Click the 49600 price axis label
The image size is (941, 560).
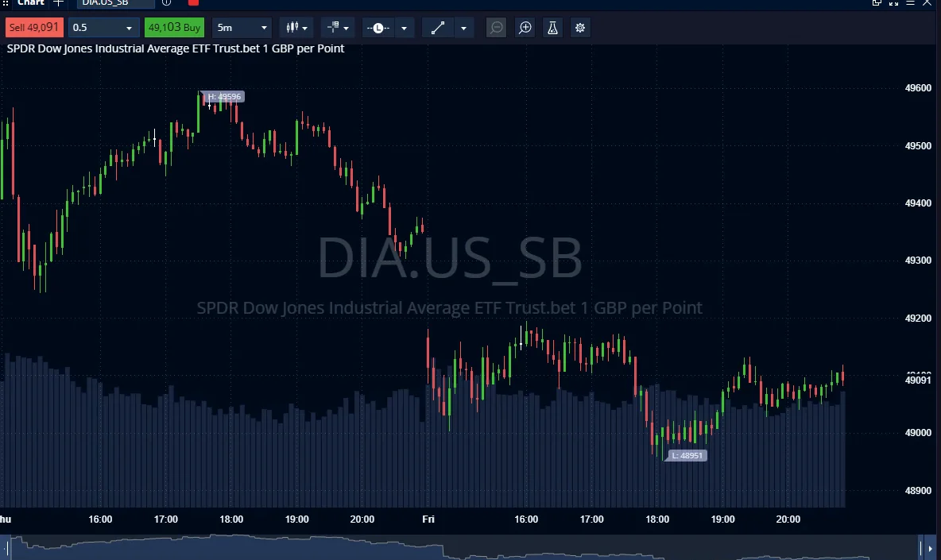coord(918,88)
